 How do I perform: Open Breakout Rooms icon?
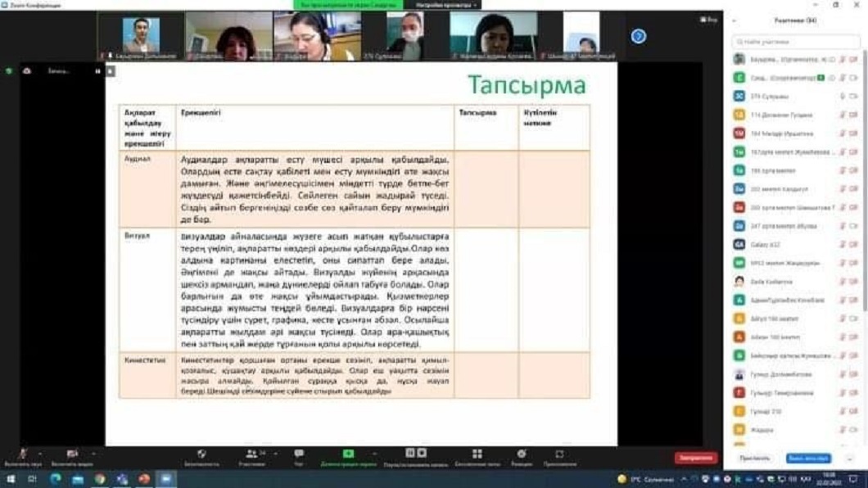(x=477, y=454)
